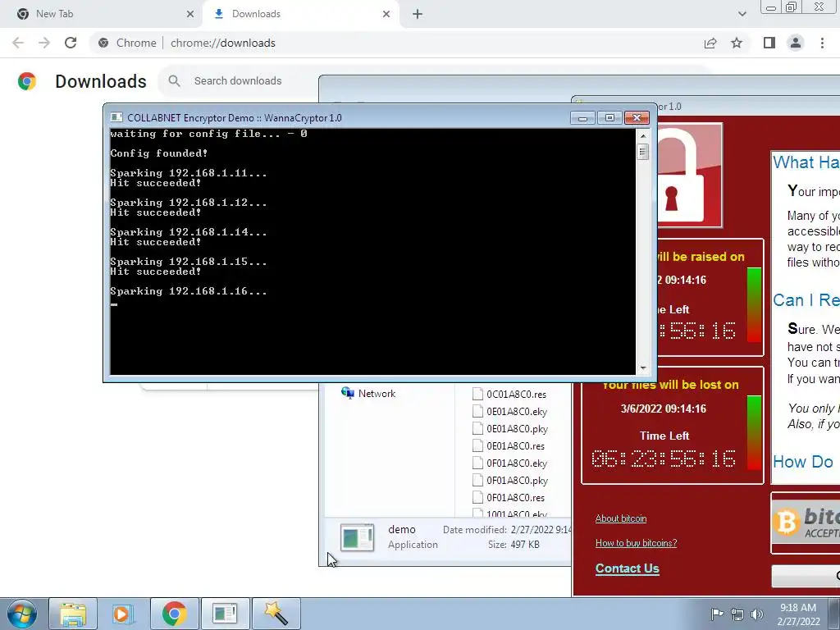The image size is (840, 630).
Task: Select file 0E01A8C0.eky in Explorer
Action: click(x=509, y=412)
